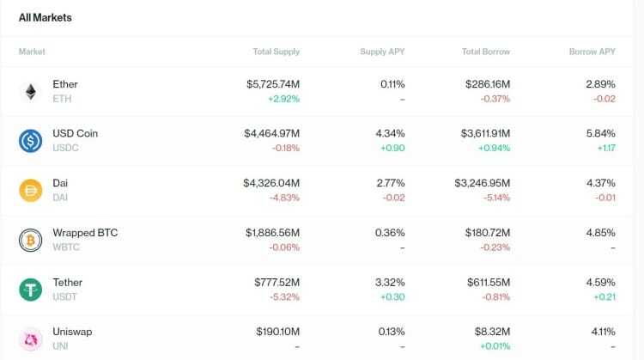The width and height of the screenshot is (644, 360).
Task: Sort by Borrow APY column header
Action: tap(592, 52)
